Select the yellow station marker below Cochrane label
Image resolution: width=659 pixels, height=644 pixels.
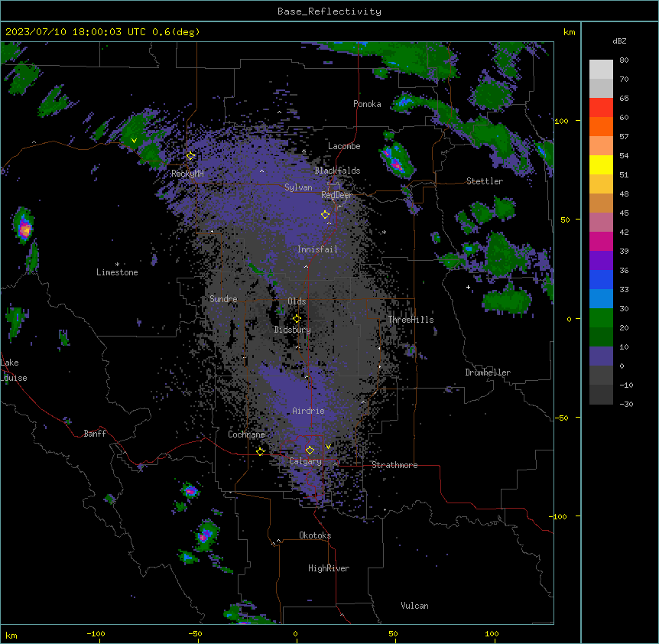click(x=260, y=451)
